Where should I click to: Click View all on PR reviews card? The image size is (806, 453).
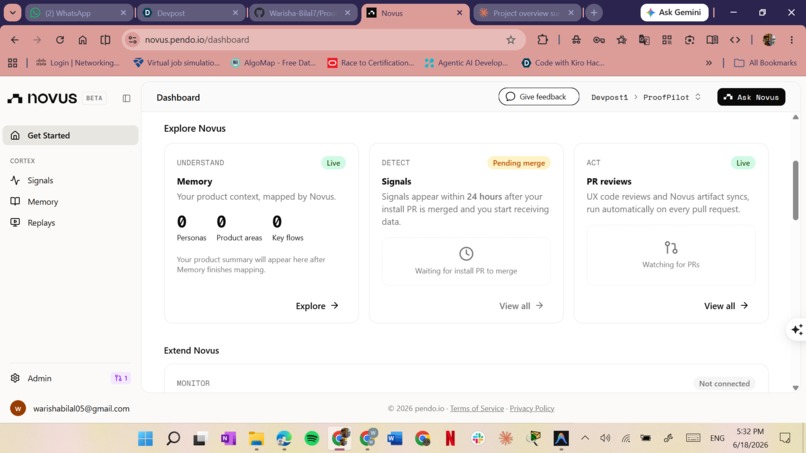726,305
